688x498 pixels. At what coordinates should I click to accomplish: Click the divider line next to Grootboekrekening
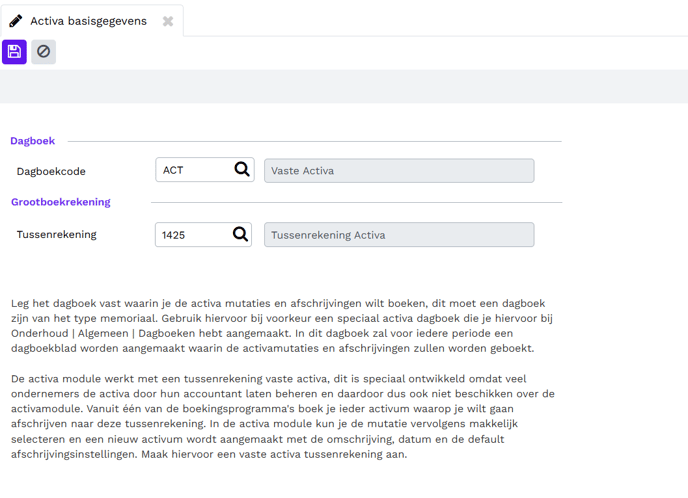coord(355,202)
